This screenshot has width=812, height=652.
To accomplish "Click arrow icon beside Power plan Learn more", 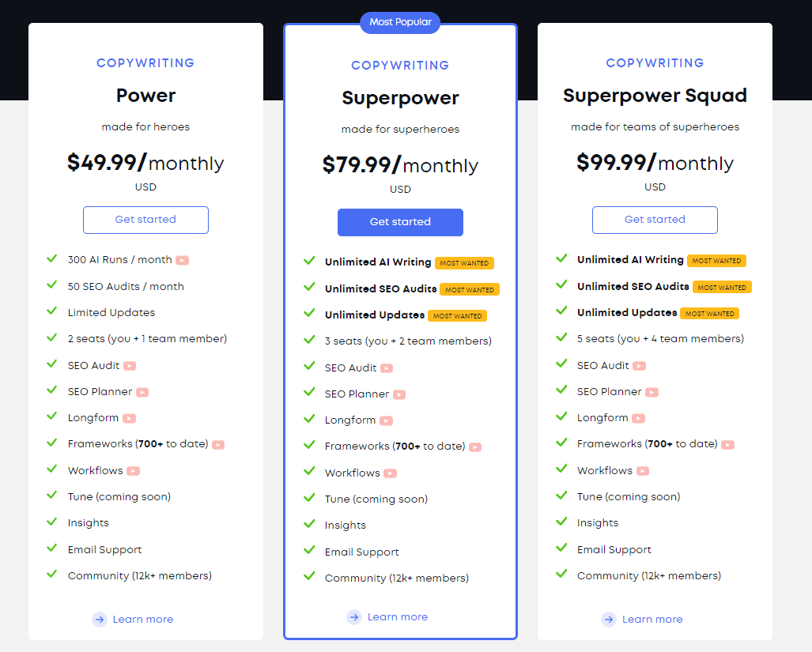I will [100, 620].
